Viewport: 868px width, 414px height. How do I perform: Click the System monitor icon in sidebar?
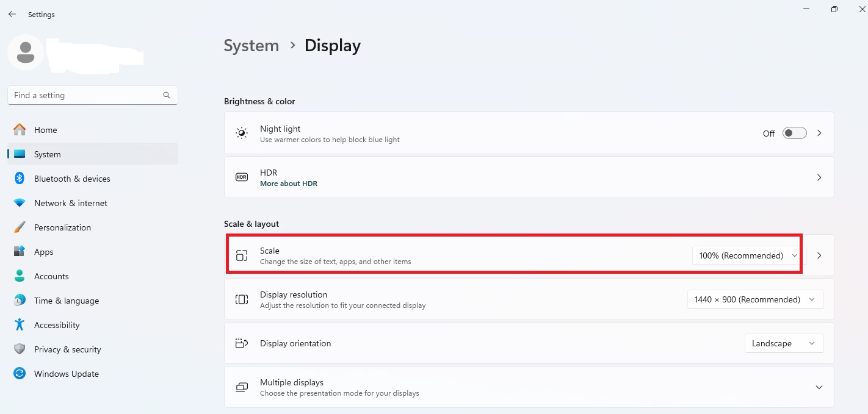(20, 154)
